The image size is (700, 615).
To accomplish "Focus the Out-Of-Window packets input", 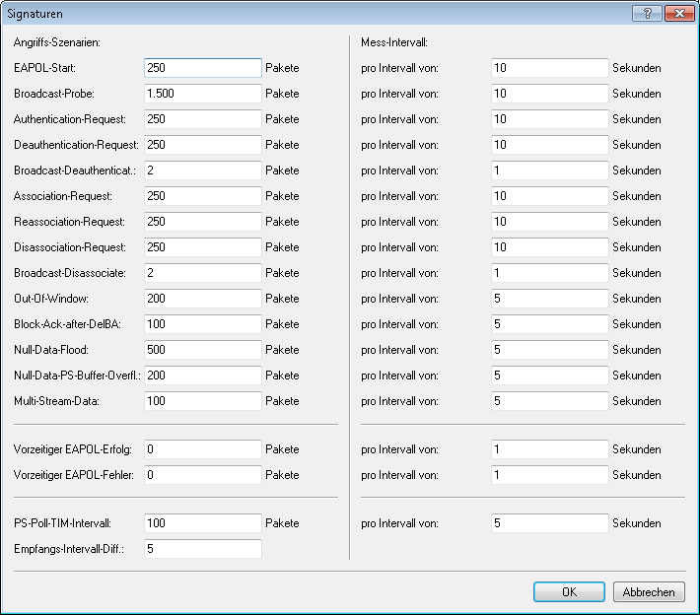I will (x=202, y=299).
